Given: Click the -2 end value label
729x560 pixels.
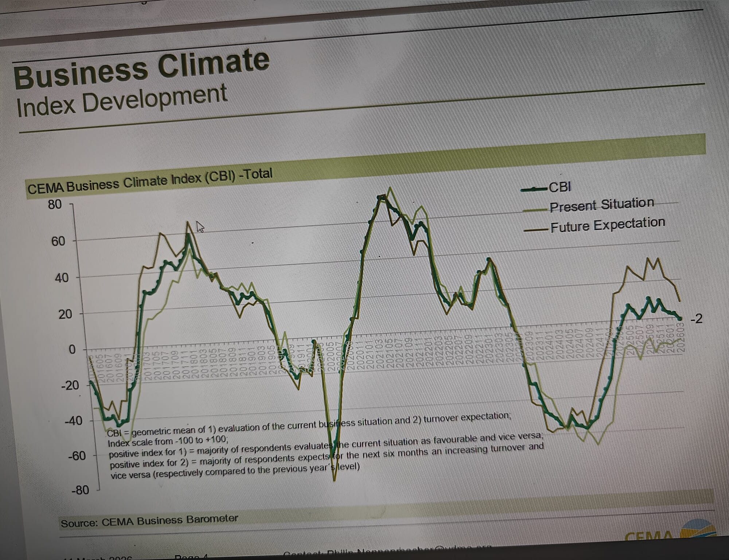Looking at the screenshot, I should (x=696, y=319).
